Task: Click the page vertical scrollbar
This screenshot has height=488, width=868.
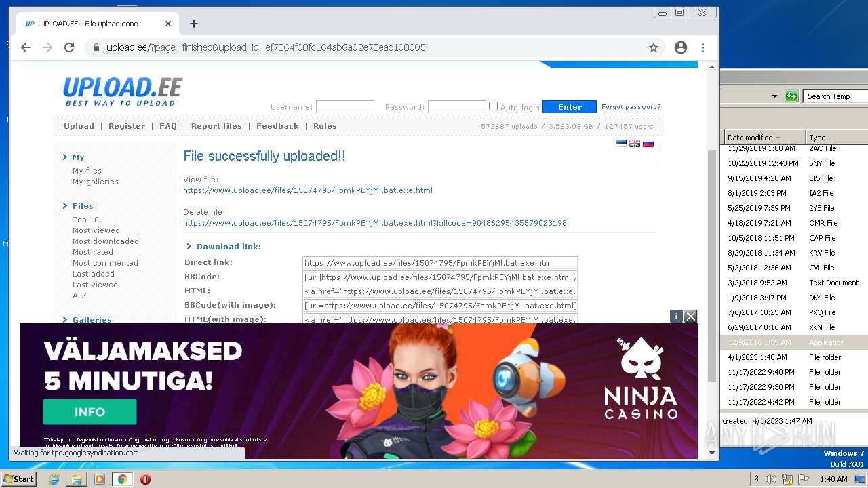Action: [711, 265]
